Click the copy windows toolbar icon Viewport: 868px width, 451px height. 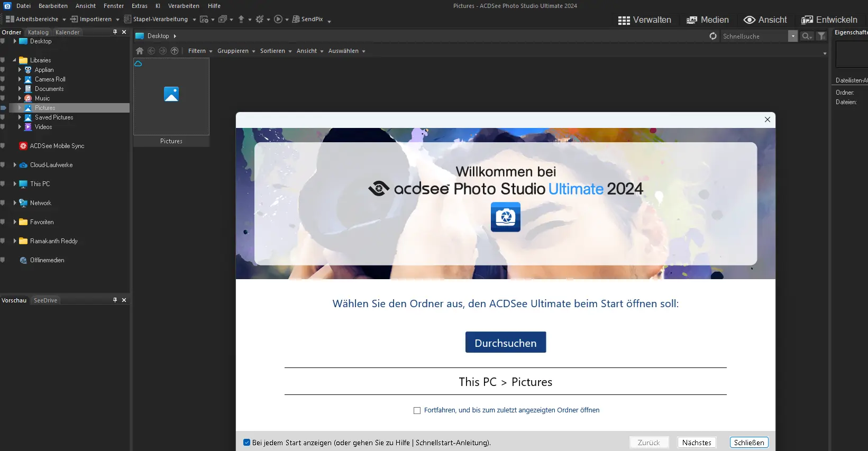223,19
